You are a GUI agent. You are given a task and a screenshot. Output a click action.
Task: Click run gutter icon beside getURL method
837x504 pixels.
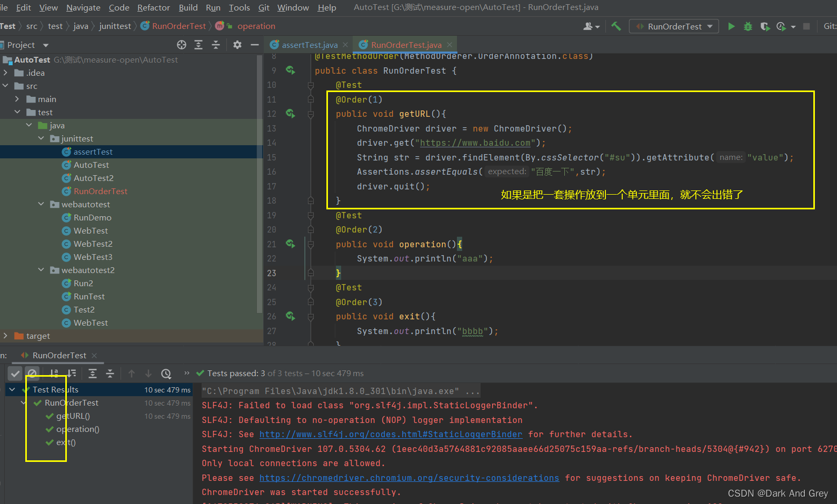pyautogui.click(x=290, y=113)
